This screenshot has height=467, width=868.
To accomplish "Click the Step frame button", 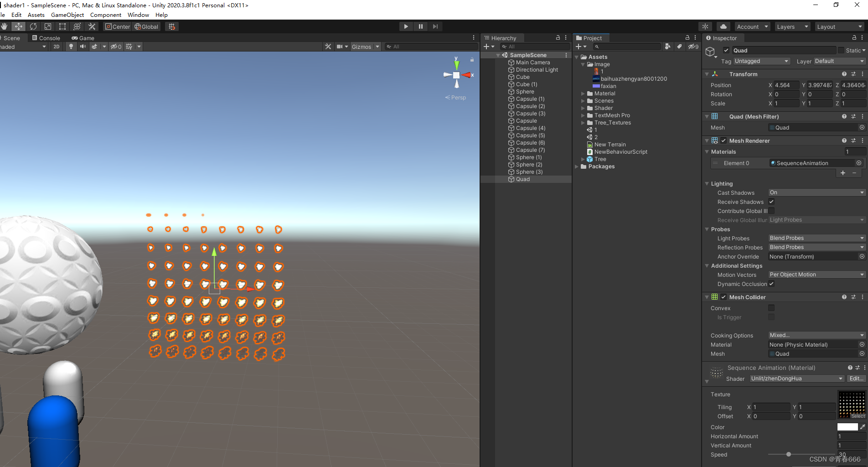I will (435, 26).
